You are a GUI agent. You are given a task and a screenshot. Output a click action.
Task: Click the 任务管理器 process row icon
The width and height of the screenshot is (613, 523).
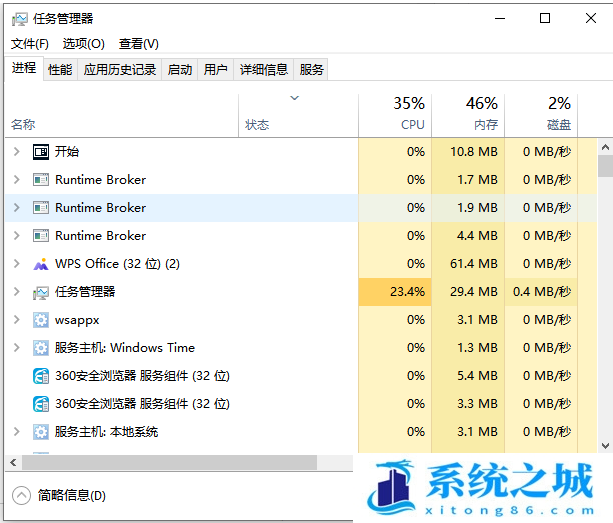click(41, 292)
